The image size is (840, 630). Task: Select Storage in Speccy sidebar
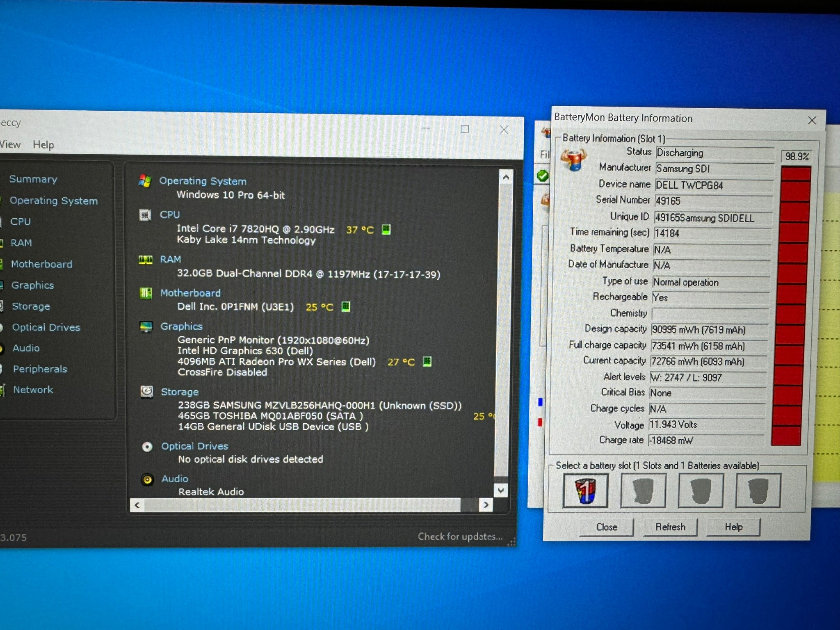coord(31,306)
